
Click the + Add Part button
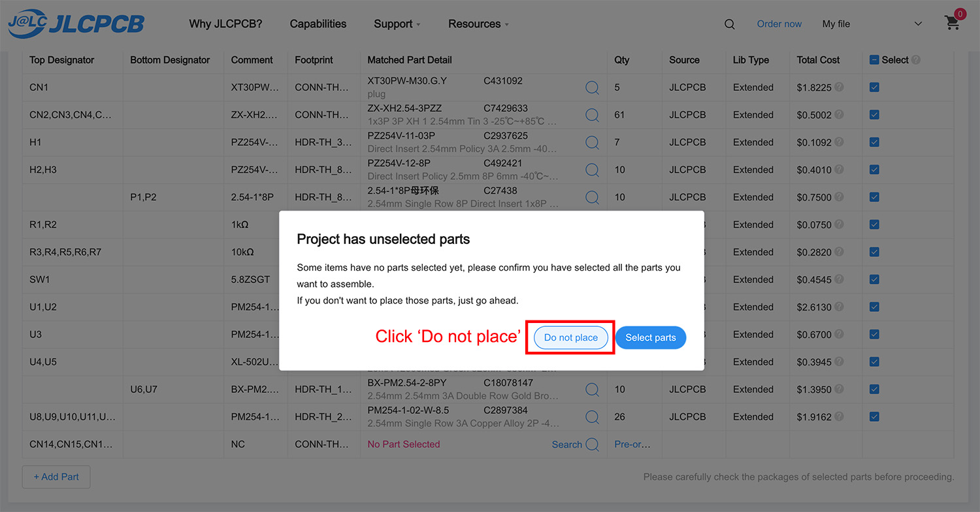[x=56, y=477]
